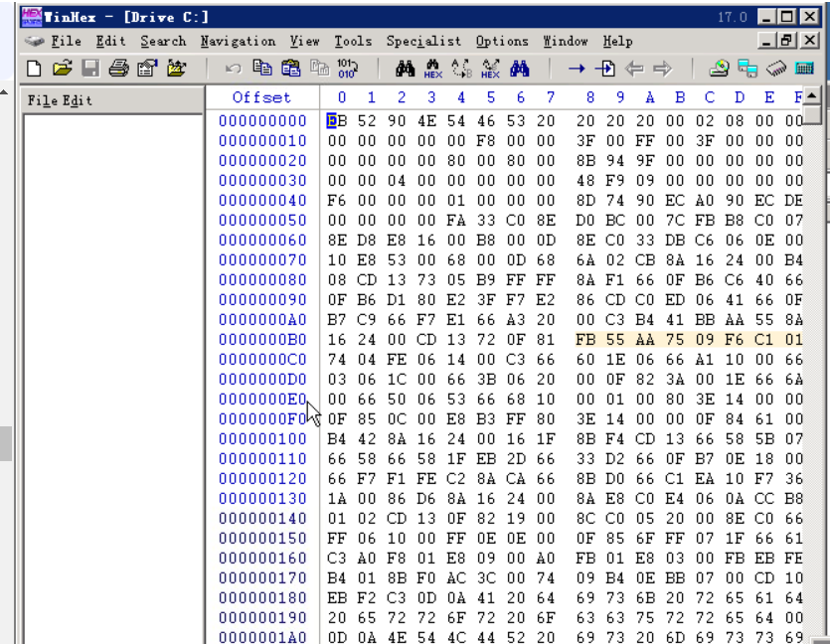
Task: Click offset row 0000000B0
Action: (262, 340)
